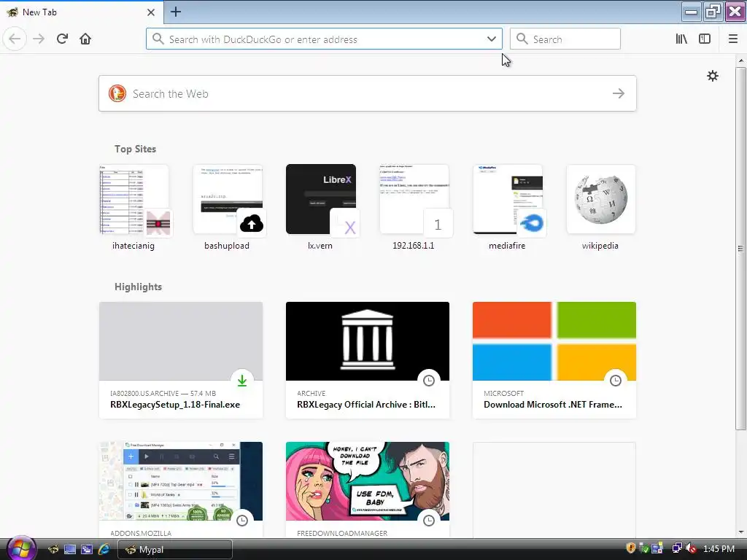
Task: Select the Mypal taskbar button
Action: 175,550
